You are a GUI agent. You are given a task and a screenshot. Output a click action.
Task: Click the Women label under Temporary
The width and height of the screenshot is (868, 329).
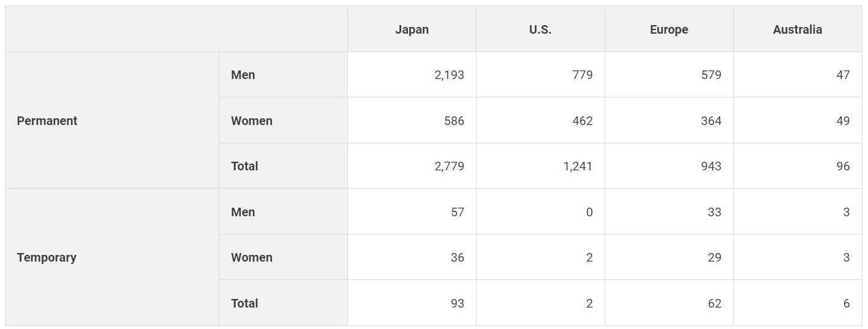(252, 257)
